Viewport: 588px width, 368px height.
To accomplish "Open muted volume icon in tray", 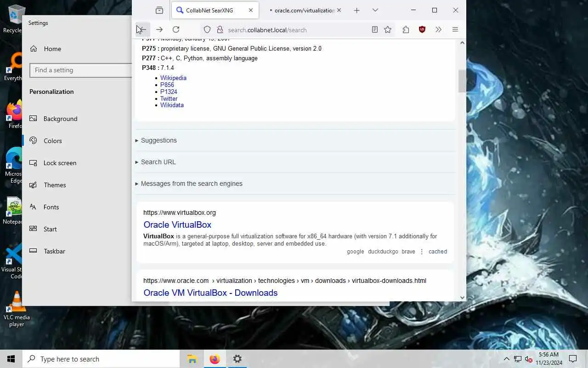I will click(529, 359).
